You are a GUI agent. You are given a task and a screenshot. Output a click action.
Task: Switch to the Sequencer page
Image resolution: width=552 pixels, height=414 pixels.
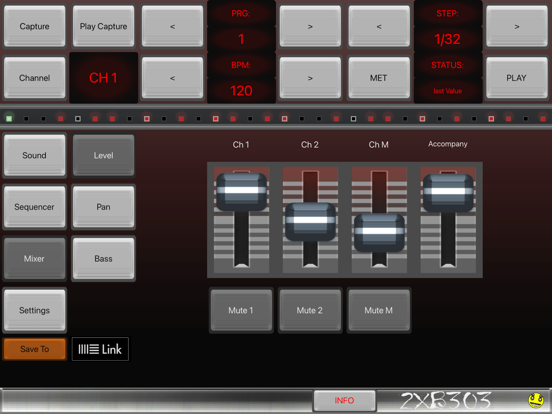pyautogui.click(x=34, y=207)
